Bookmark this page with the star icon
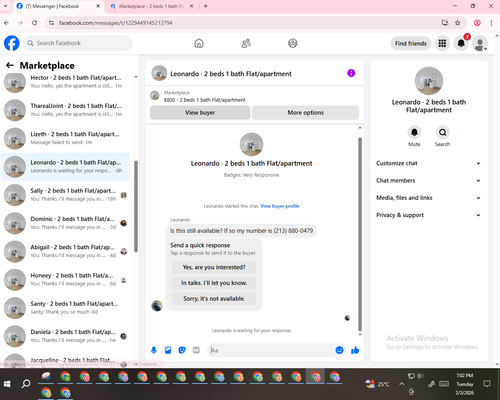Viewport: 500px width, 400px height. click(x=458, y=23)
